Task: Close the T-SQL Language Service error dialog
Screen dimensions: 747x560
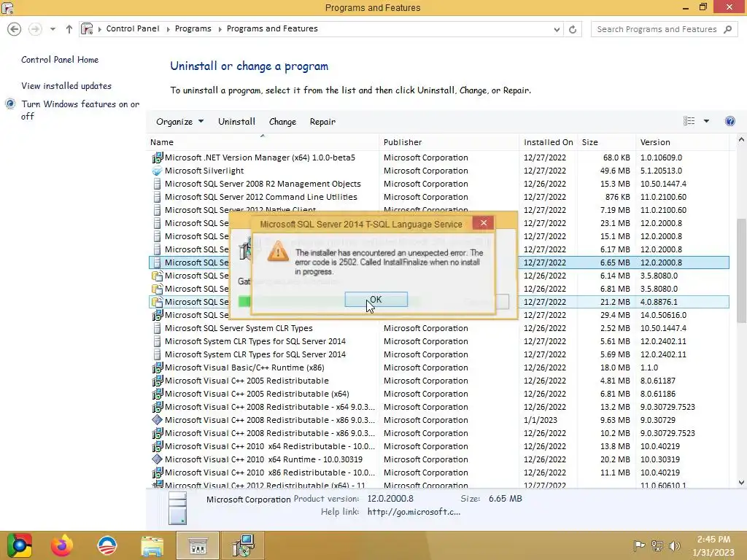Action: (484, 223)
